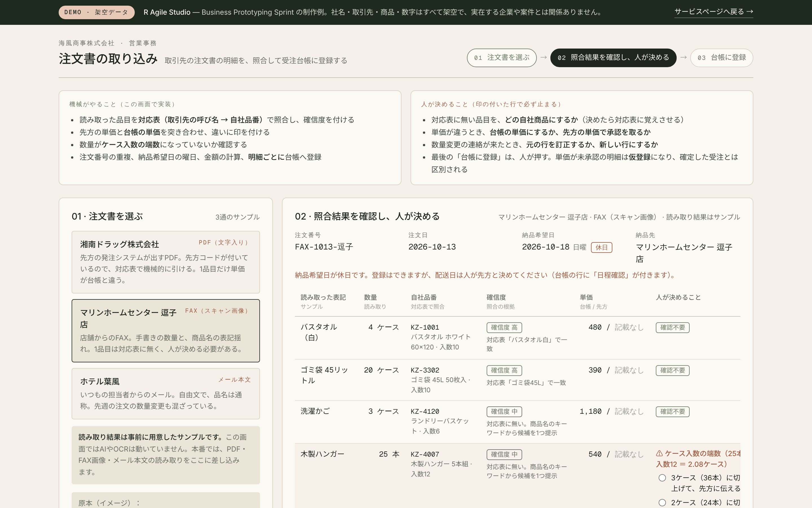Select the 2ケース（24本）に切 radio option
This screenshot has height=508, width=812.
[662, 503]
